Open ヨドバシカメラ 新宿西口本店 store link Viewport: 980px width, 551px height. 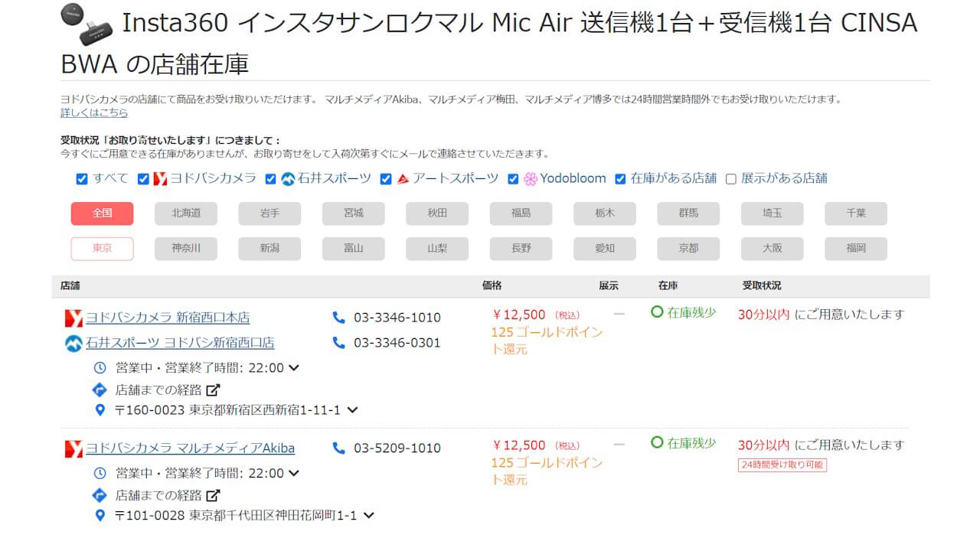pos(168,318)
